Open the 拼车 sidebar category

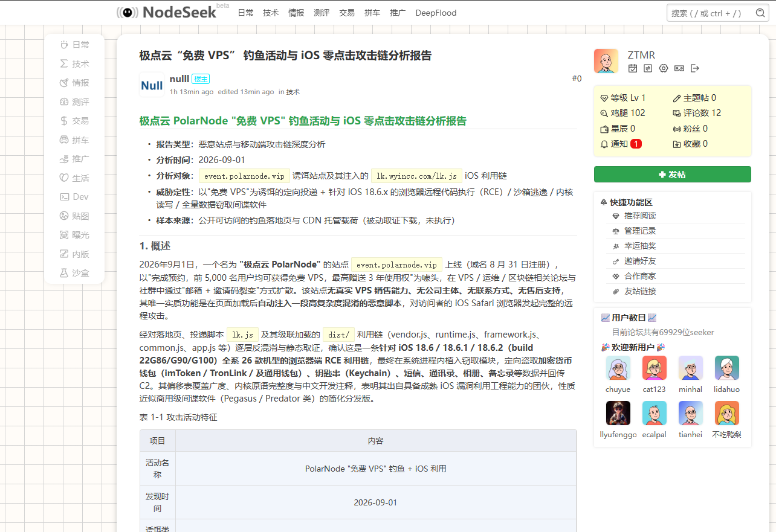74,140
